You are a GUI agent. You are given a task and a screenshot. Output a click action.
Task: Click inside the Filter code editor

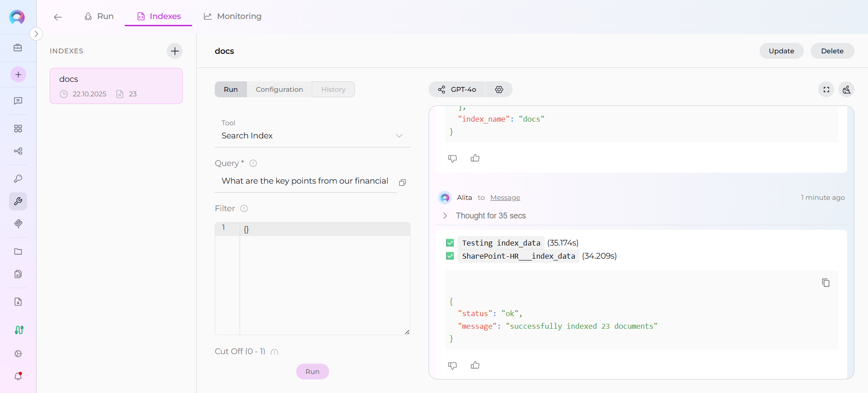click(x=324, y=280)
